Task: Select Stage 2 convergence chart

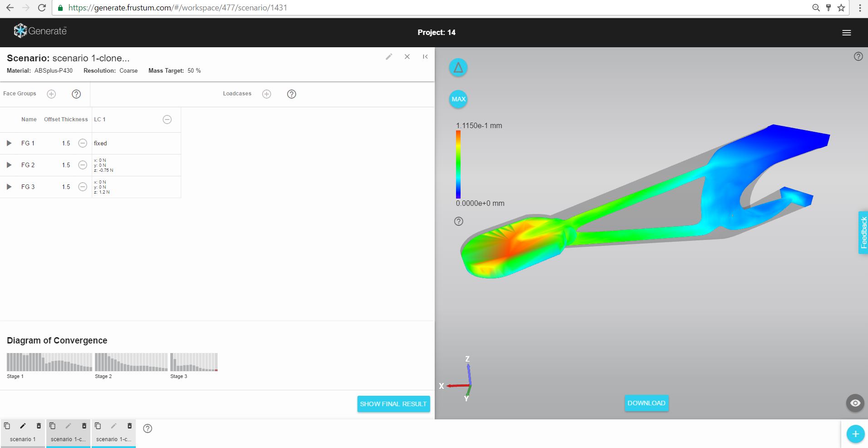Action: click(131, 362)
